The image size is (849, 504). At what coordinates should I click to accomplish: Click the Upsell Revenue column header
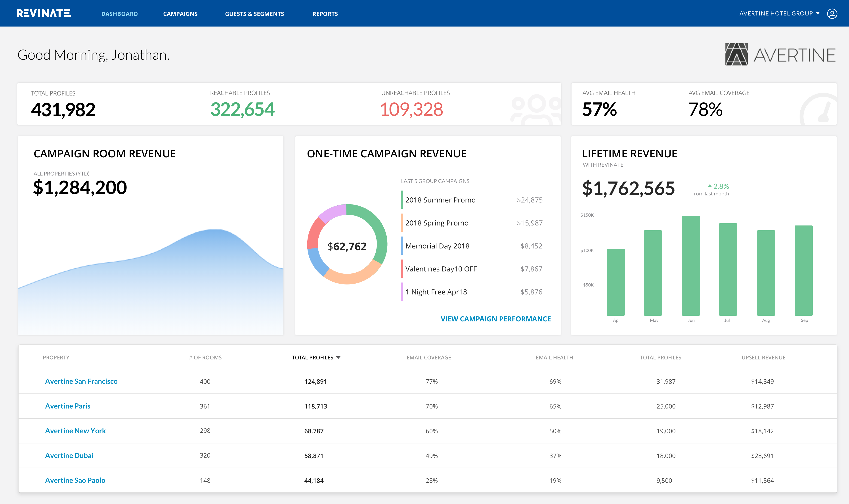763,358
